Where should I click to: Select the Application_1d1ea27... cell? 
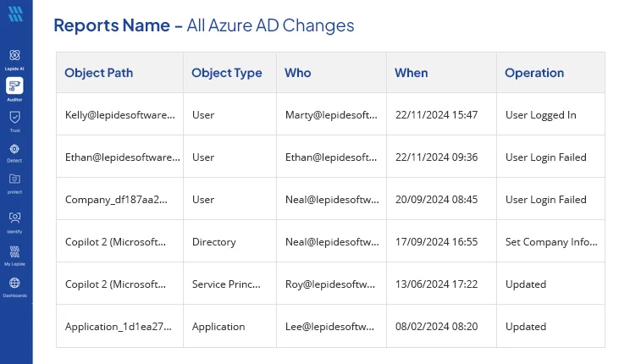[119, 327]
